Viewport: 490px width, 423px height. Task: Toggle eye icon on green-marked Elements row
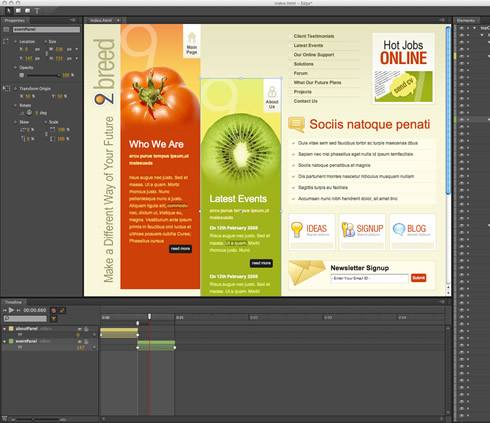coord(462,119)
